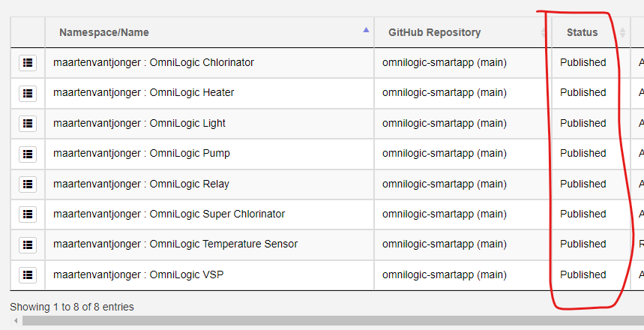Click the horizontal scrollbar left arrow
Screen dimensions: 644x330
click(16, 321)
